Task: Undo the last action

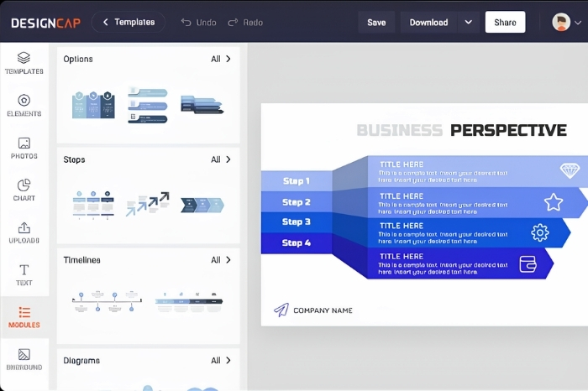Action: (198, 23)
